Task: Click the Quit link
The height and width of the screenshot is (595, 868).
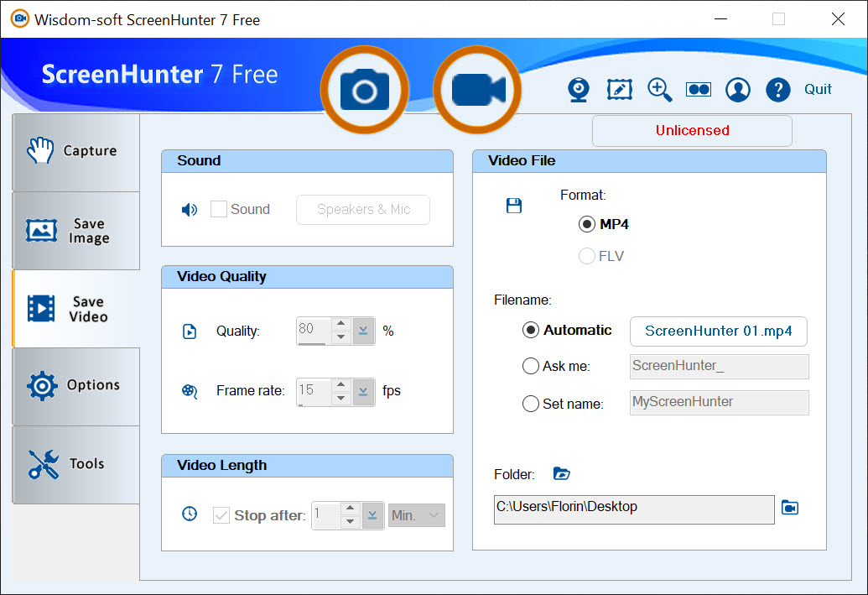Action: pyautogui.click(x=818, y=89)
